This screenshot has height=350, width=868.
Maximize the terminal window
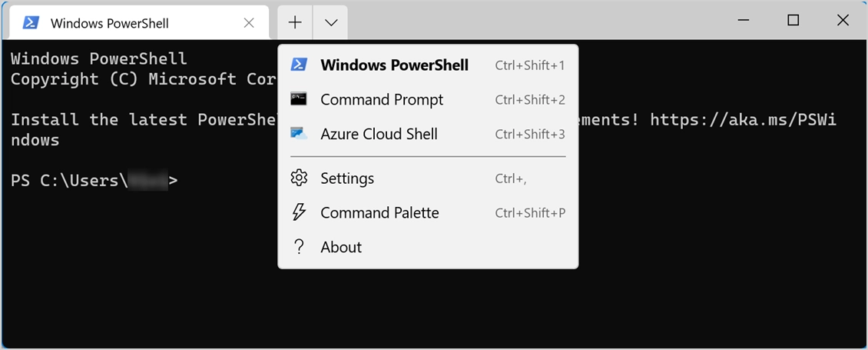click(793, 21)
